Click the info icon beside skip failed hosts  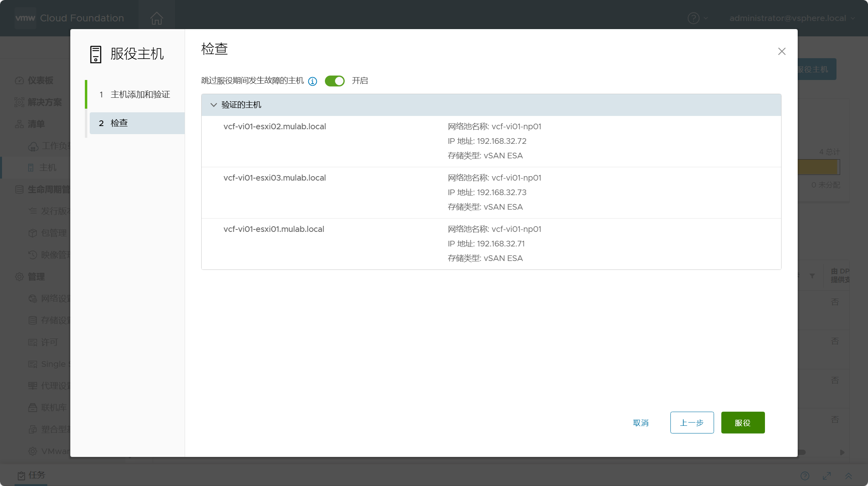pos(312,81)
